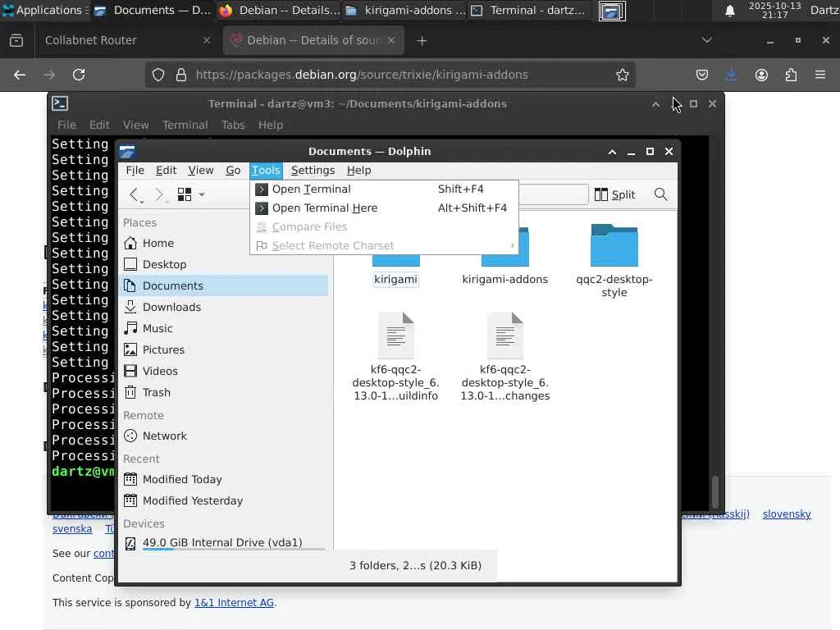Screen dimensions: 840x630
Task: Select kf6-qqc2-desktop-style changes file
Action: 504,357
